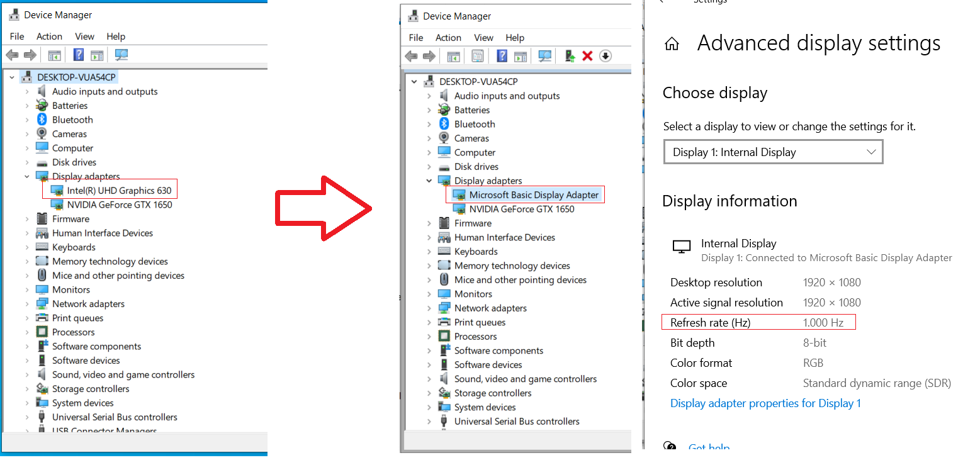The width and height of the screenshot is (980, 465).
Task: Collapse DESKTOP-VUA54CP root in Basic Display Adapter Device Manager
Action: click(x=414, y=82)
